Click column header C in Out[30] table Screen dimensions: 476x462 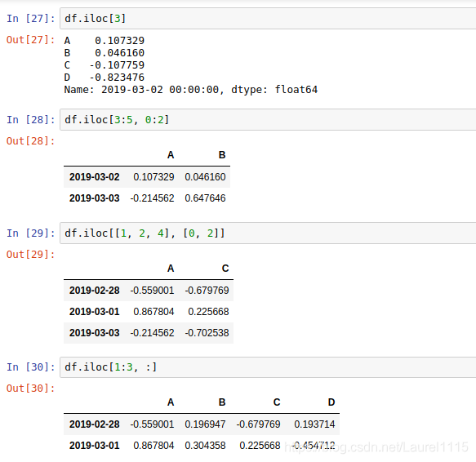coord(277,402)
